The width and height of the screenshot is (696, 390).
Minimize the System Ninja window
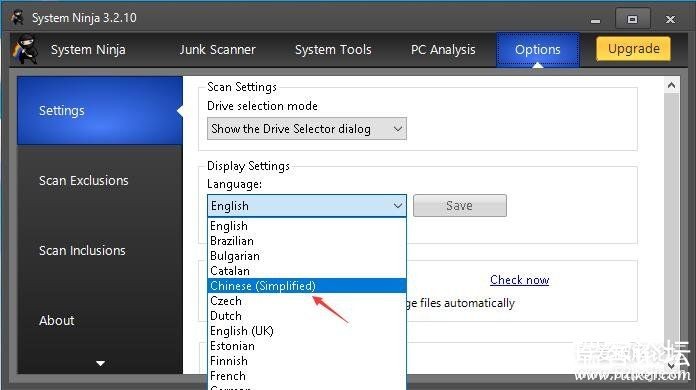point(595,20)
